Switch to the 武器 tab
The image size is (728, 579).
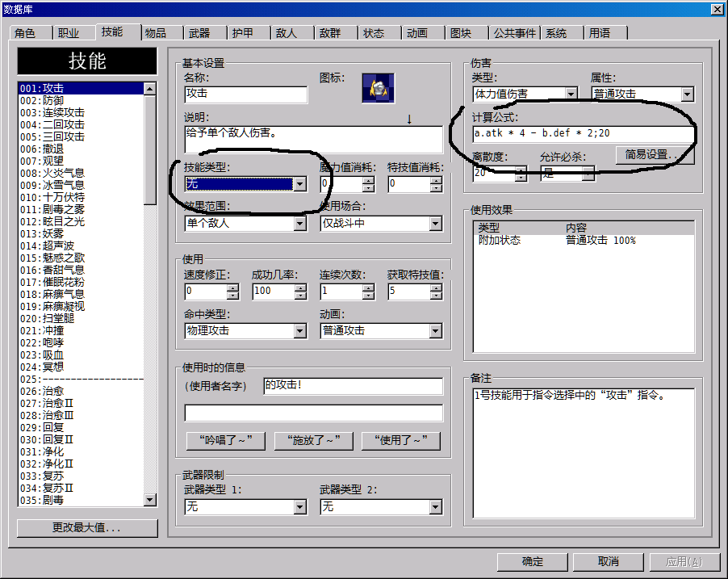coord(205,33)
